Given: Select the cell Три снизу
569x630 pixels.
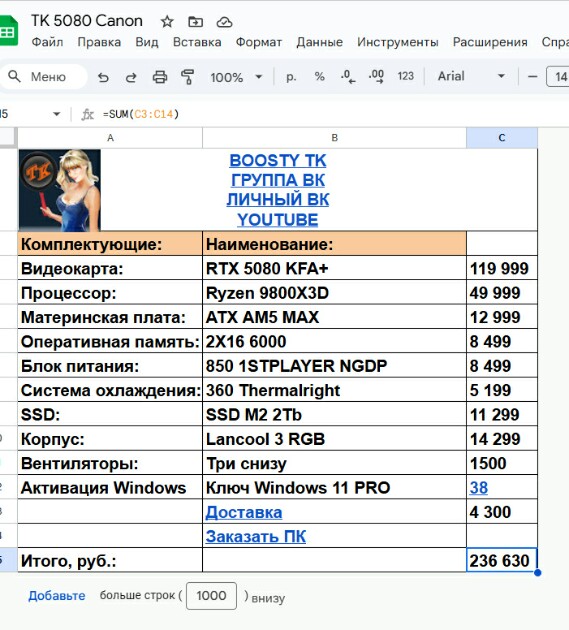Looking at the screenshot, I should (334, 463).
